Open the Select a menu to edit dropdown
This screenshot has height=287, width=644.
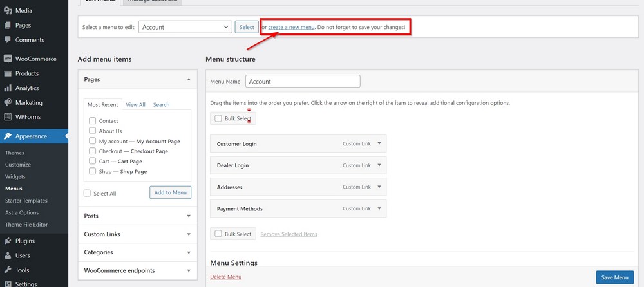click(185, 27)
